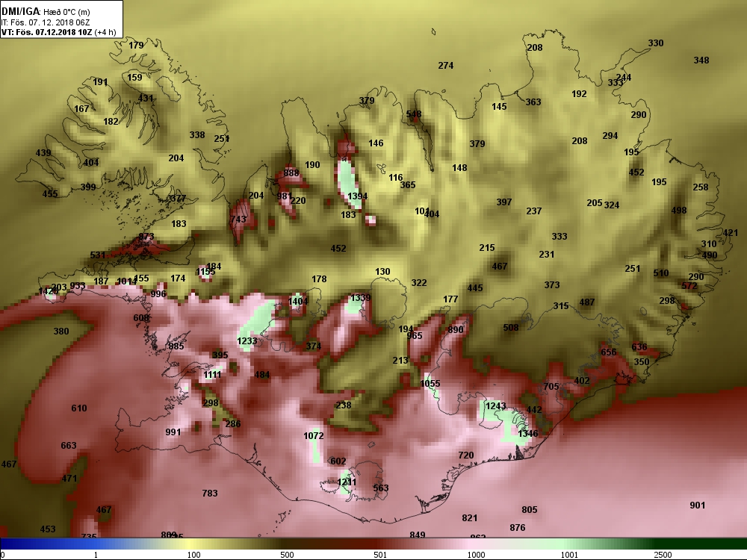Click the map value 656
This screenshot has height=560, width=747.
pos(608,352)
